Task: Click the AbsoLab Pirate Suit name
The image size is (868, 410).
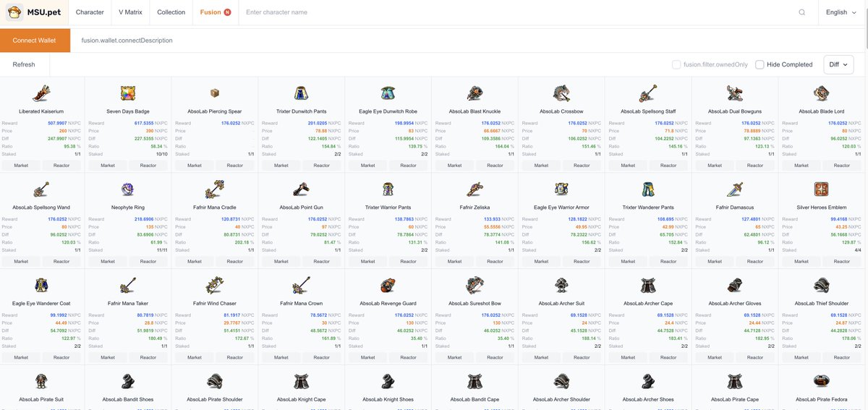Action: [x=41, y=399]
